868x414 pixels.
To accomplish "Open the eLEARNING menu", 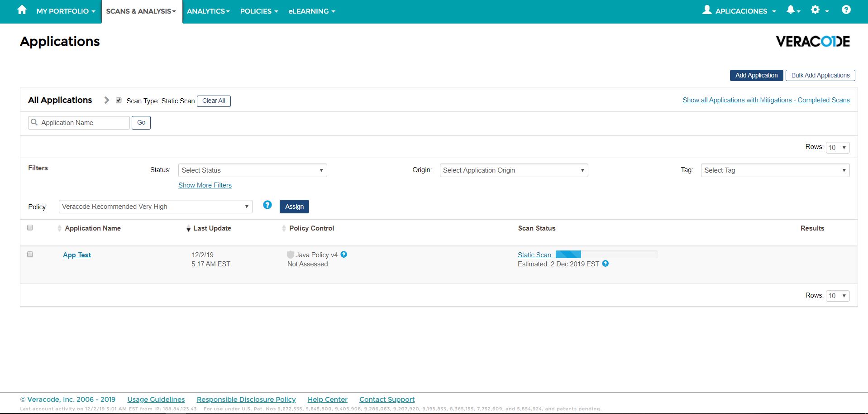I will tap(312, 11).
